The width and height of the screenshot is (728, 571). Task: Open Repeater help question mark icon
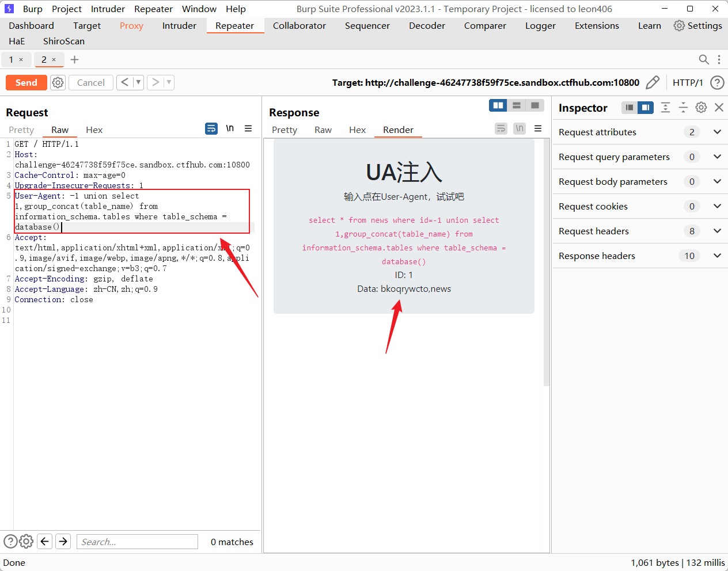tap(717, 82)
